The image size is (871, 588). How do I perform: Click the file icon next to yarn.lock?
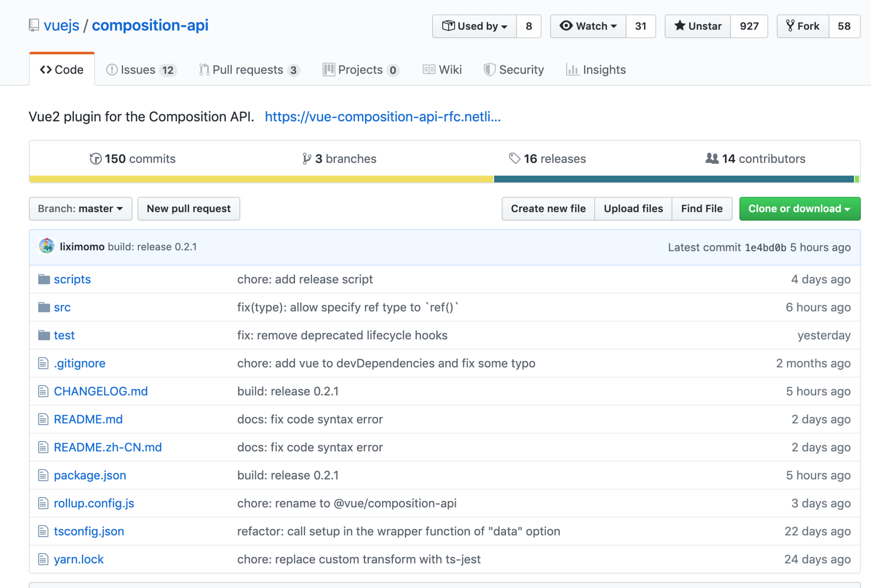click(x=43, y=559)
